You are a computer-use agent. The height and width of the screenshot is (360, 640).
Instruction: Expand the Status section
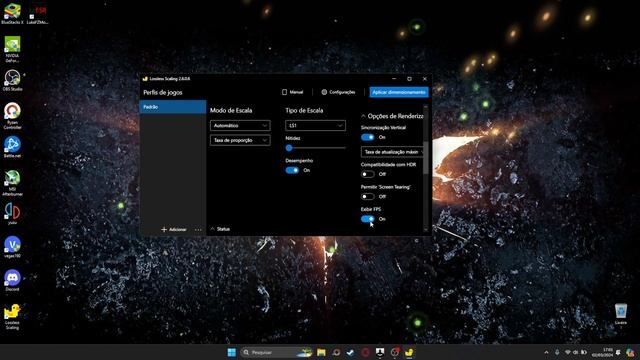[220, 229]
